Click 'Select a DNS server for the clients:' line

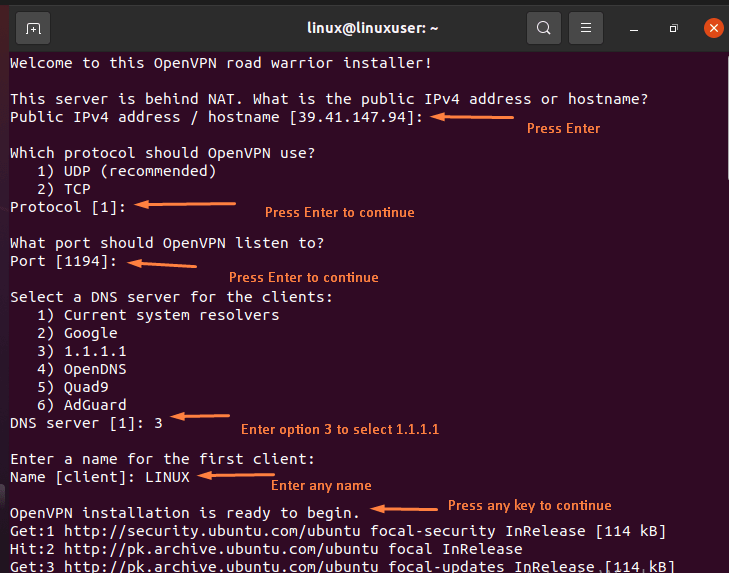click(x=172, y=297)
